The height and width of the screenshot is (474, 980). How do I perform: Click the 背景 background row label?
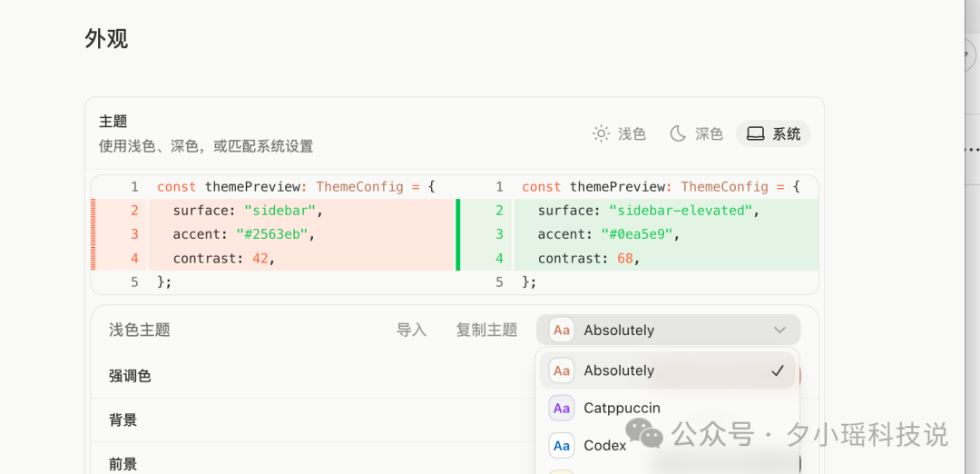pyautogui.click(x=123, y=420)
